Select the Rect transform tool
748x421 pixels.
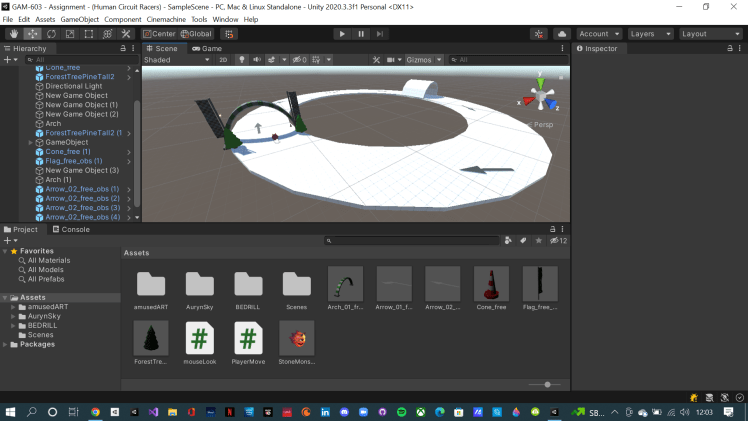pyautogui.click(x=88, y=34)
